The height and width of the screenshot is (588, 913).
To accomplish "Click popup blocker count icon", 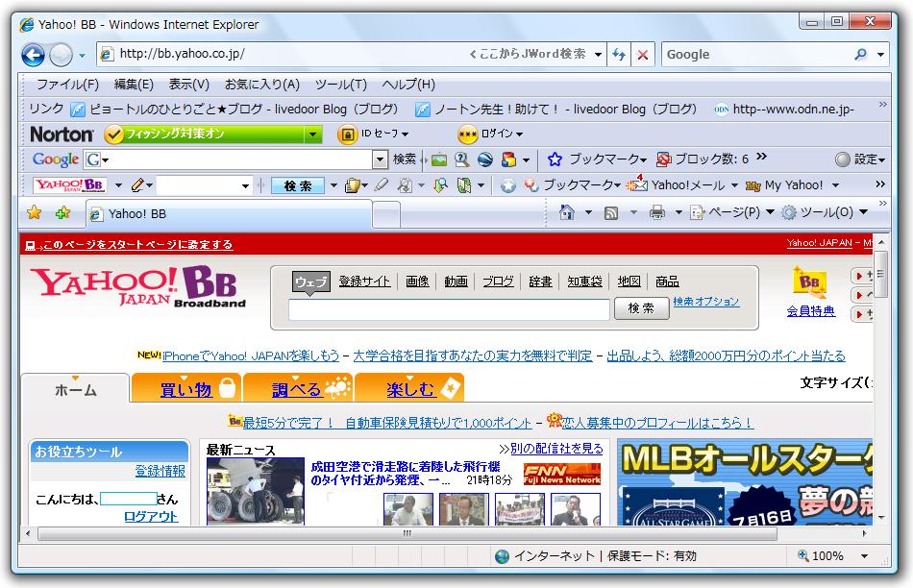I will (x=662, y=159).
